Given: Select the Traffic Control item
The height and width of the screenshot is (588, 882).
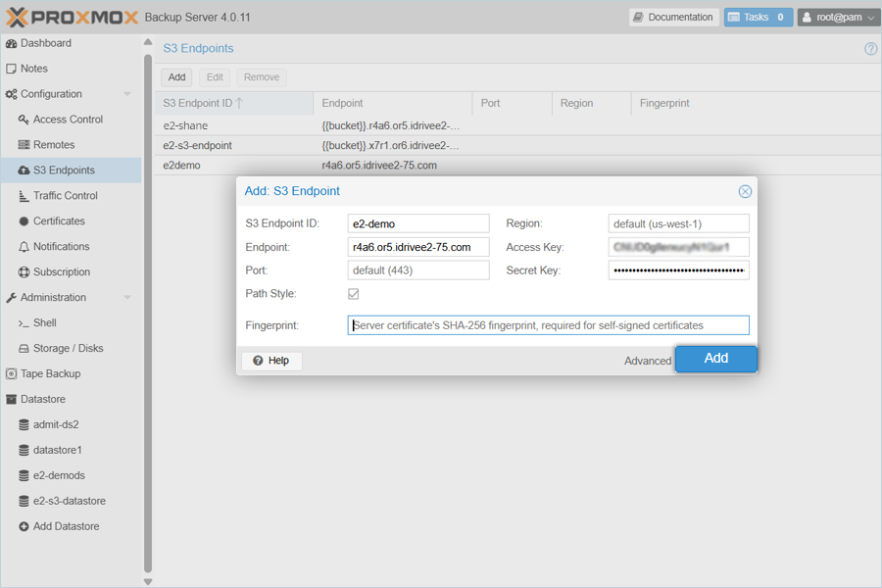Looking at the screenshot, I should point(65,196).
